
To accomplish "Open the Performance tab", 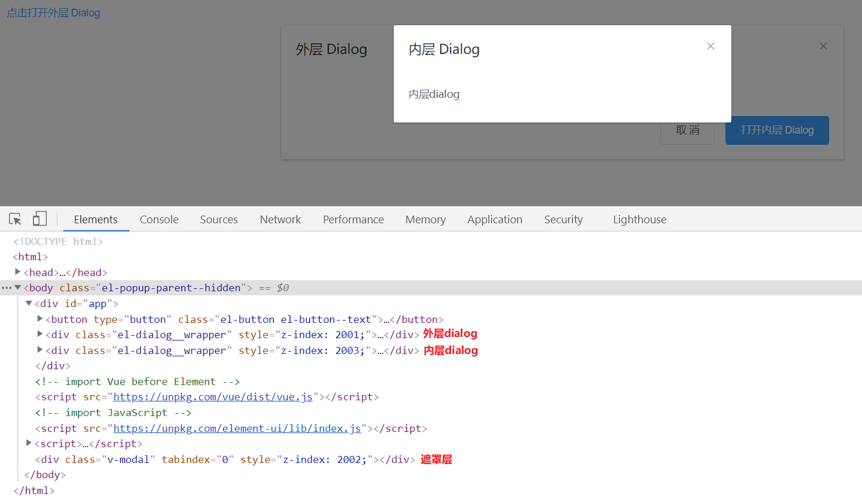I will tap(353, 219).
